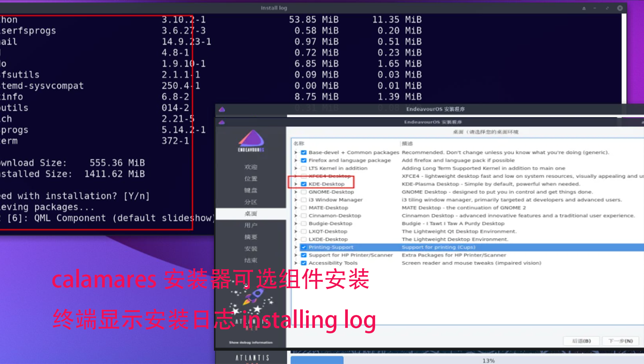The width and height of the screenshot is (644, 364).
Task: Toggle Support for HP Printer/Scanner checkbox
Action: tap(304, 255)
